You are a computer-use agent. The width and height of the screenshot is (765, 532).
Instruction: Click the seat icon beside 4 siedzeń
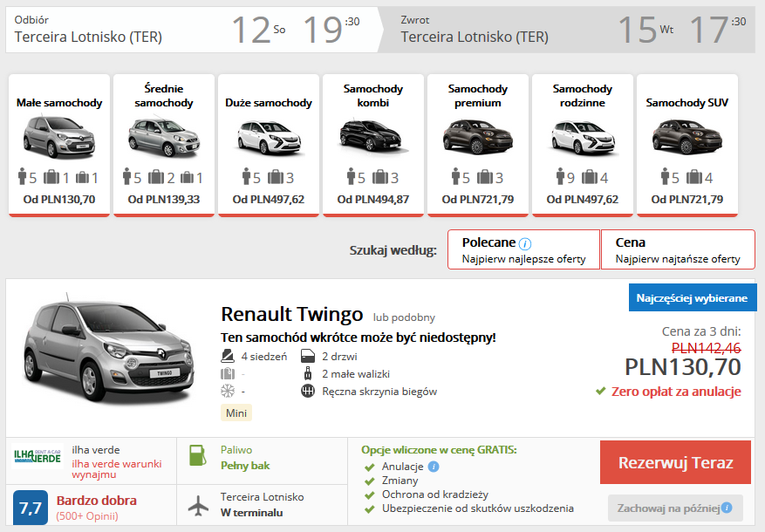point(228,356)
